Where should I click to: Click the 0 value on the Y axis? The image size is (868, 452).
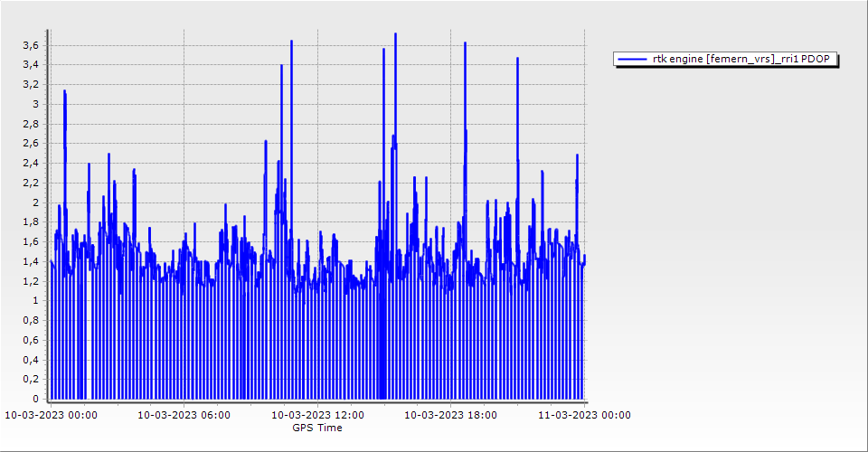point(35,399)
